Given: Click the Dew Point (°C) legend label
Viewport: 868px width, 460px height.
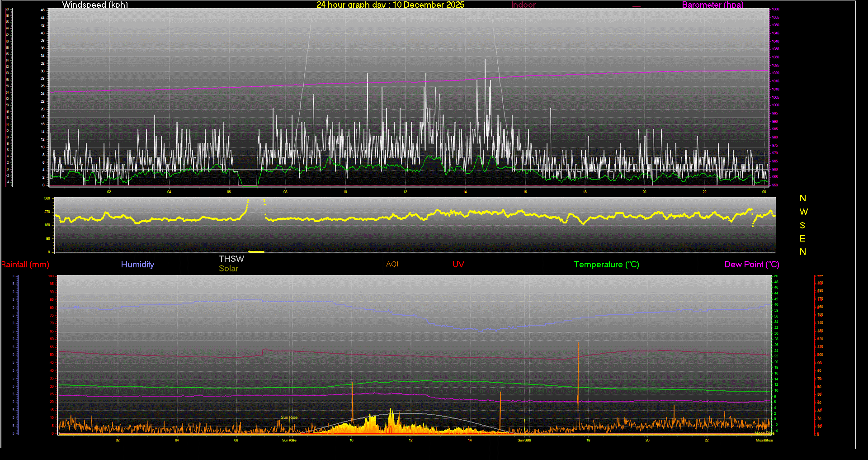Looking at the screenshot, I should pos(752,265).
